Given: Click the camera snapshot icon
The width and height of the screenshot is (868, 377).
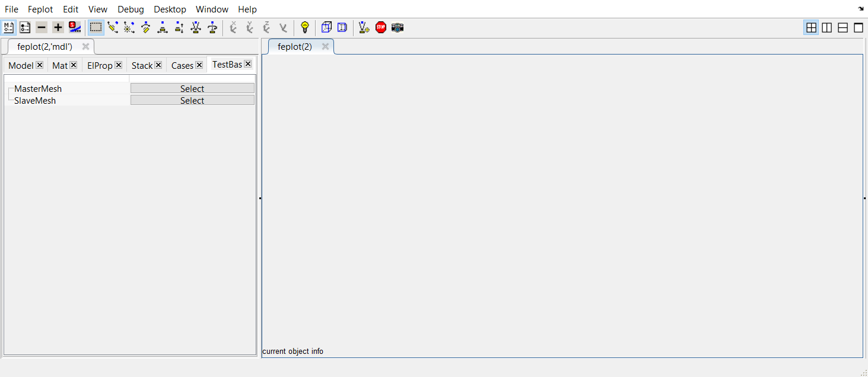Looking at the screenshot, I should (398, 27).
